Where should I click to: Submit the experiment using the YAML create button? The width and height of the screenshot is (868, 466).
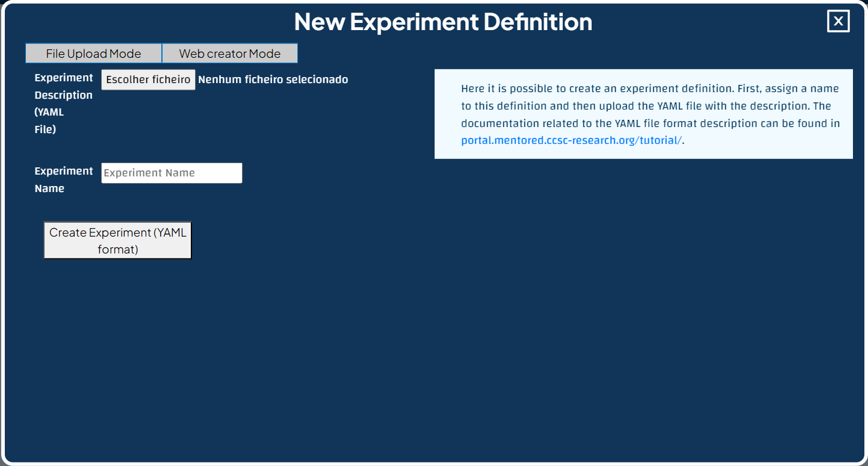coord(117,240)
